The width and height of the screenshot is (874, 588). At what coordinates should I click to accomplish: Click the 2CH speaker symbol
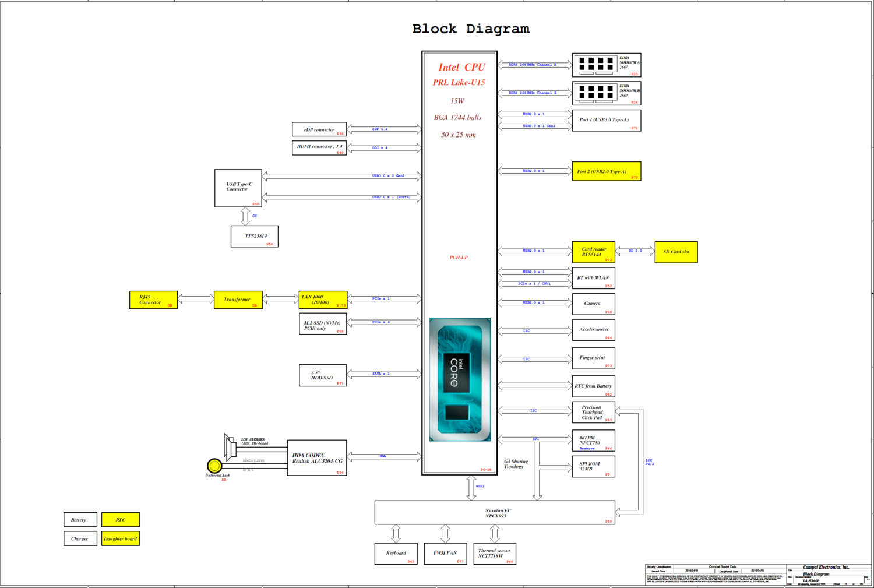click(231, 447)
